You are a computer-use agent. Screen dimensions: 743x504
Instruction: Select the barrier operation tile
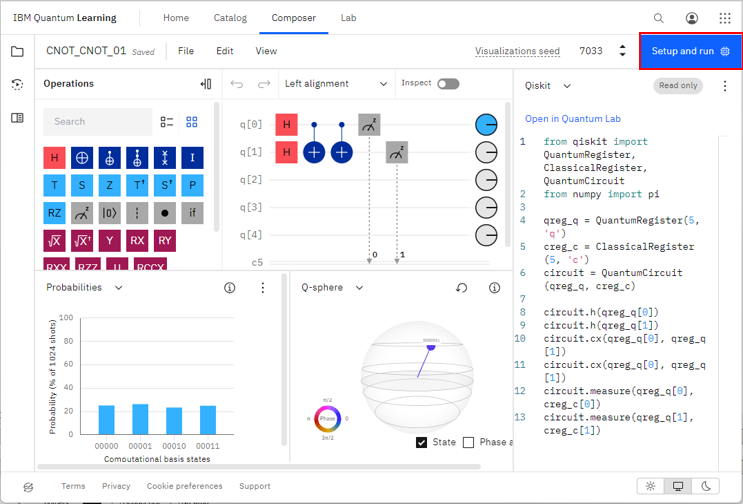[x=137, y=213]
